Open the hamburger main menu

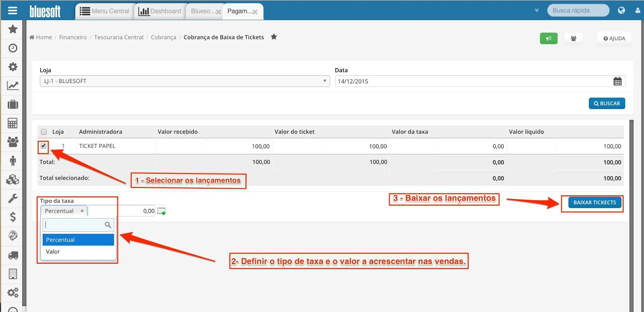pos(12,10)
